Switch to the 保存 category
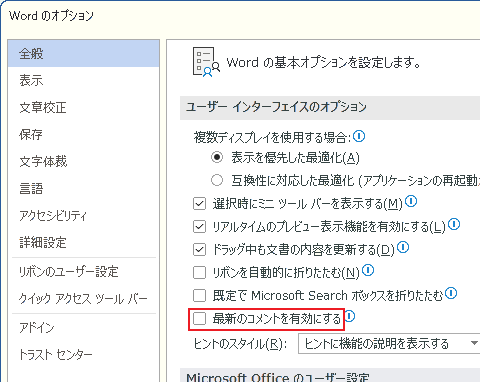The width and height of the screenshot is (480, 382). pyautogui.click(x=83, y=134)
